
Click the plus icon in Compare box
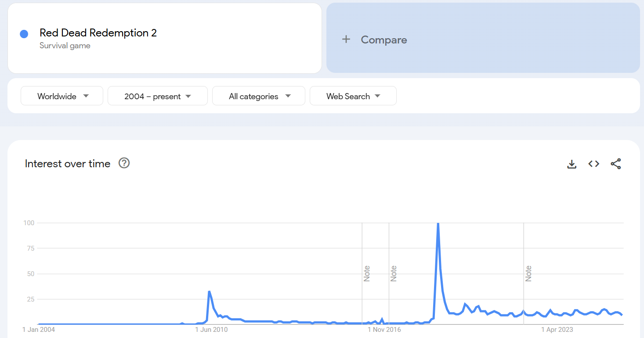pos(346,40)
